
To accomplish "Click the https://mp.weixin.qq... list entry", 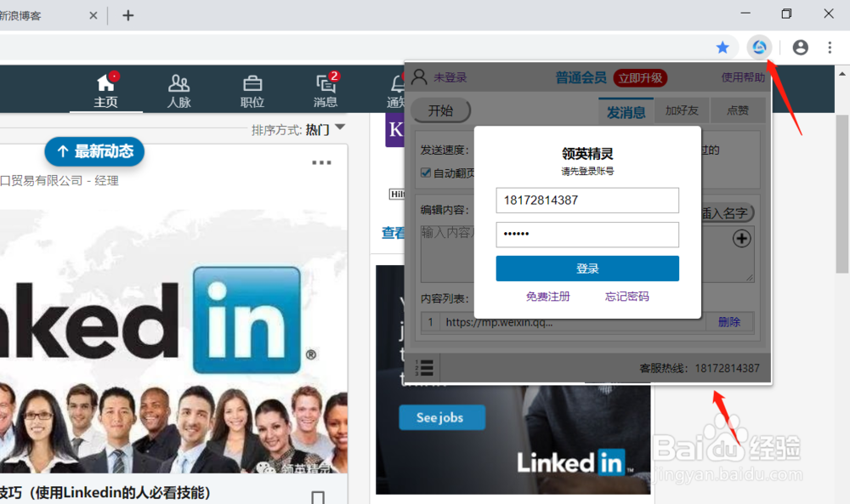I will pyautogui.click(x=499, y=322).
